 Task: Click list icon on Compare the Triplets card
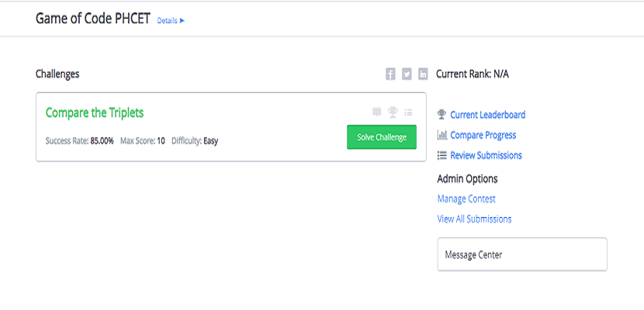(408, 112)
